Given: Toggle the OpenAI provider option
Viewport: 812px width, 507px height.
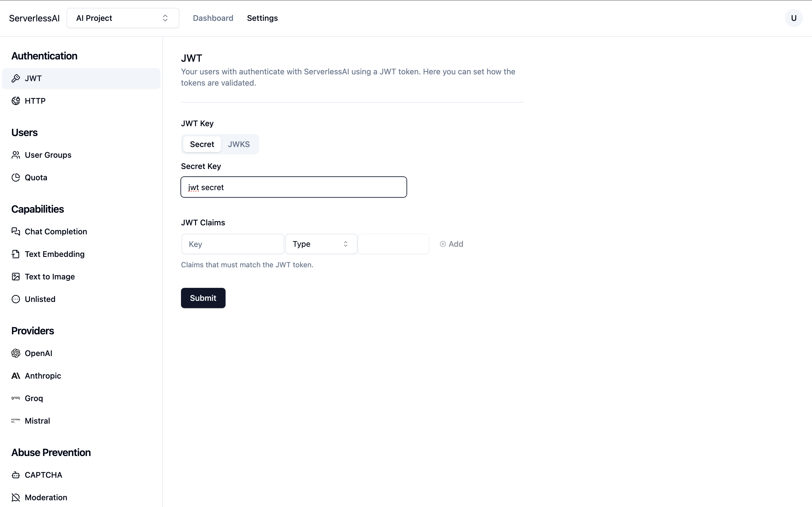Looking at the screenshot, I should click(38, 353).
